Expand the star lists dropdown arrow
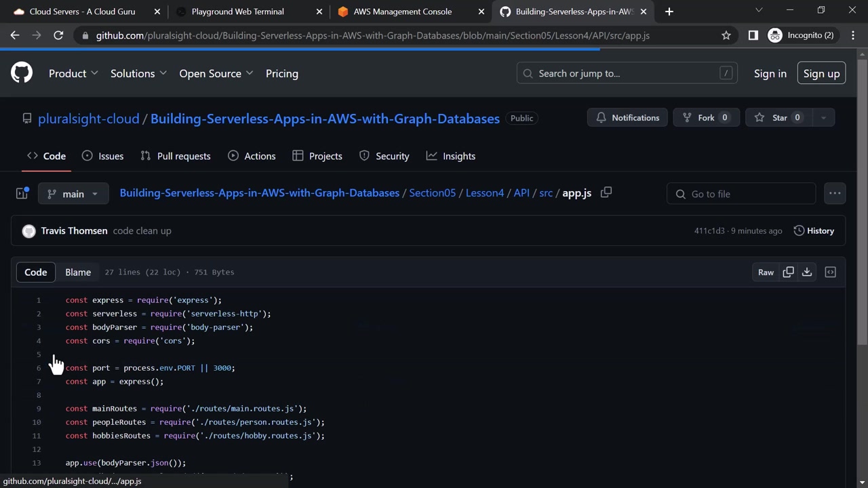Viewport: 868px width, 488px height. click(x=823, y=118)
